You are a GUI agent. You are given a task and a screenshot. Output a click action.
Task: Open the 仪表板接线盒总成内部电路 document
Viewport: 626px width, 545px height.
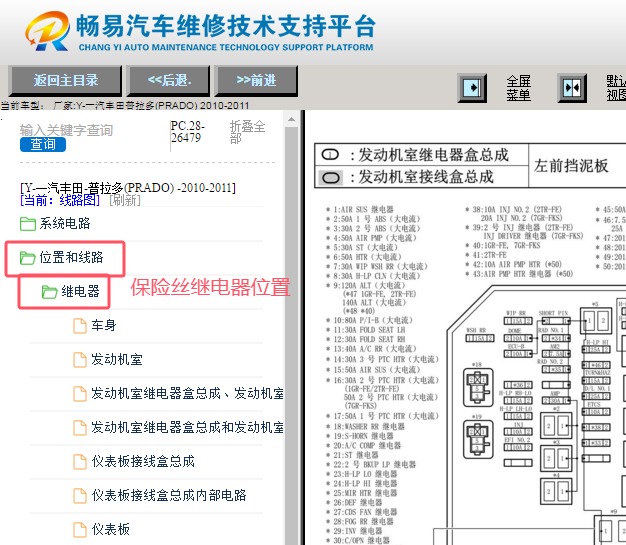[x=168, y=495]
